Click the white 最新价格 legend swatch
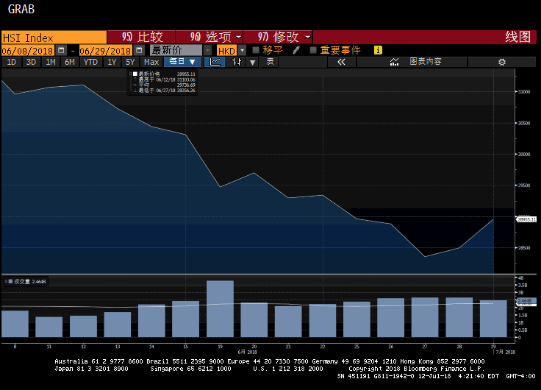The height and width of the screenshot is (390, 541). point(135,74)
